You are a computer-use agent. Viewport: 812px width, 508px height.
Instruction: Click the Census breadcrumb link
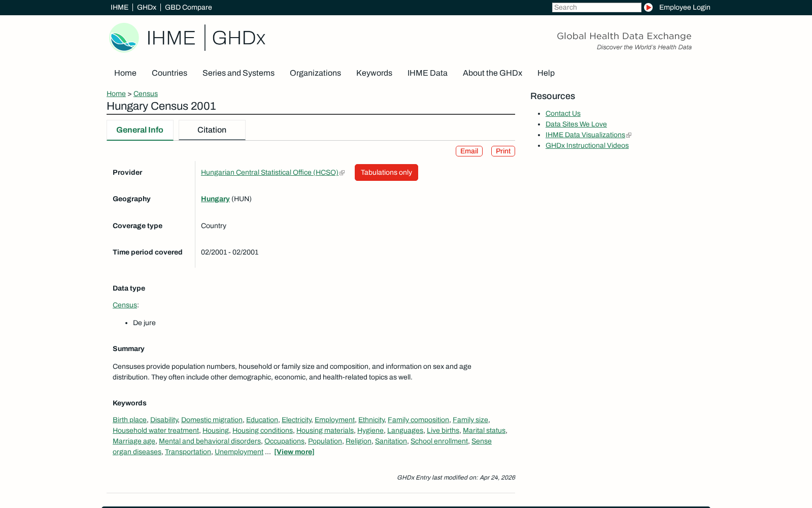coord(146,93)
